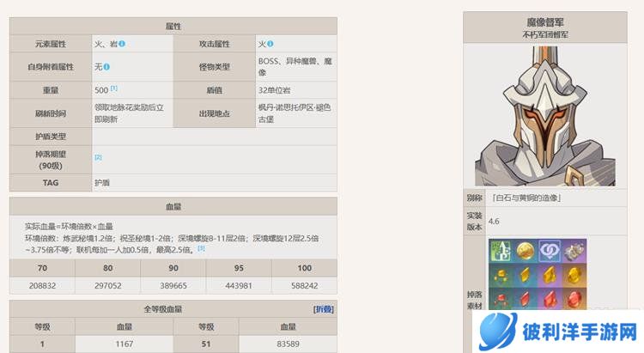Open footnote [2] in 掉落期望 row

98,157
